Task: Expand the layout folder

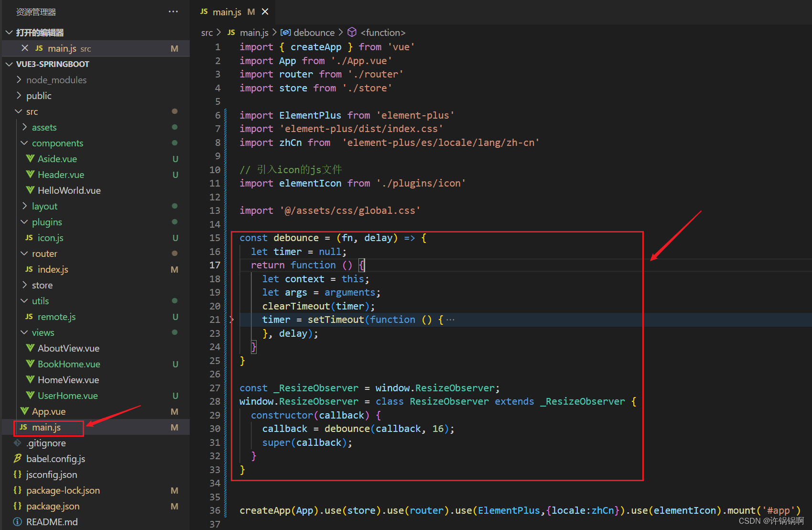Action: pyautogui.click(x=25, y=206)
